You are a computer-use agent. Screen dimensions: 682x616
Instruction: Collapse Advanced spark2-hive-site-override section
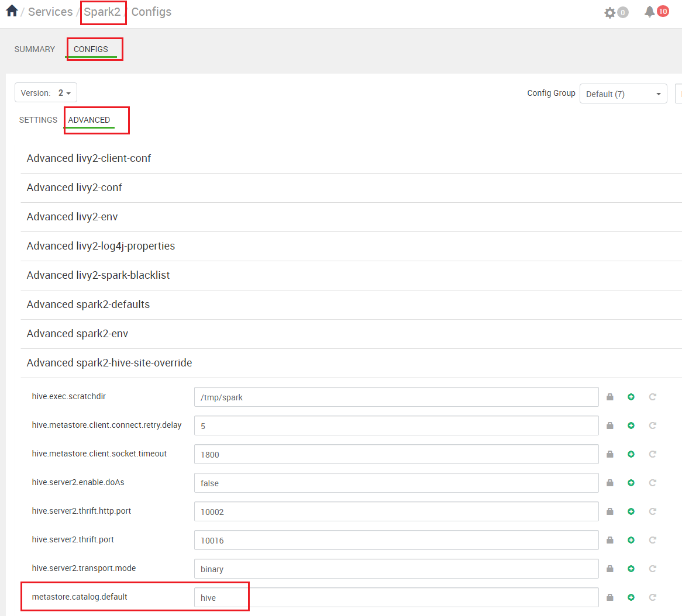pos(109,362)
